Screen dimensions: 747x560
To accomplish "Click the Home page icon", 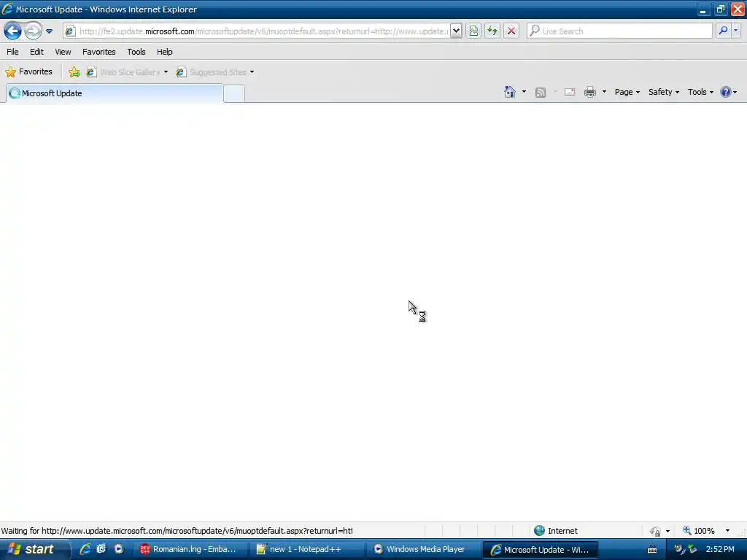I will [x=510, y=92].
